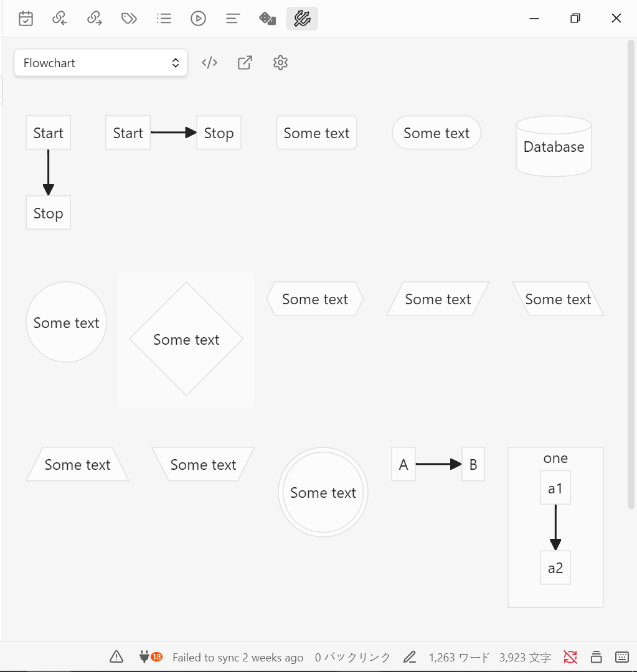Click the 0 バックリンク status item
The width and height of the screenshot is (637, 672).
click(352, 658)
